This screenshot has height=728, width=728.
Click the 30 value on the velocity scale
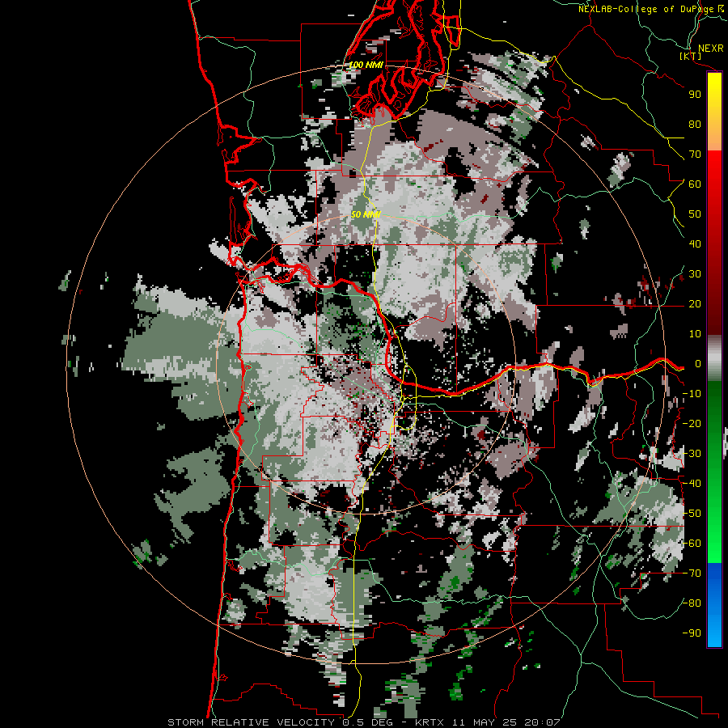(695, 274)
